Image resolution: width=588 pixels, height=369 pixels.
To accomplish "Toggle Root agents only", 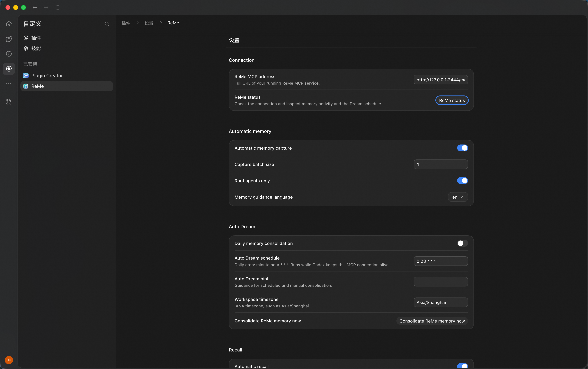I will pos(462,181).
